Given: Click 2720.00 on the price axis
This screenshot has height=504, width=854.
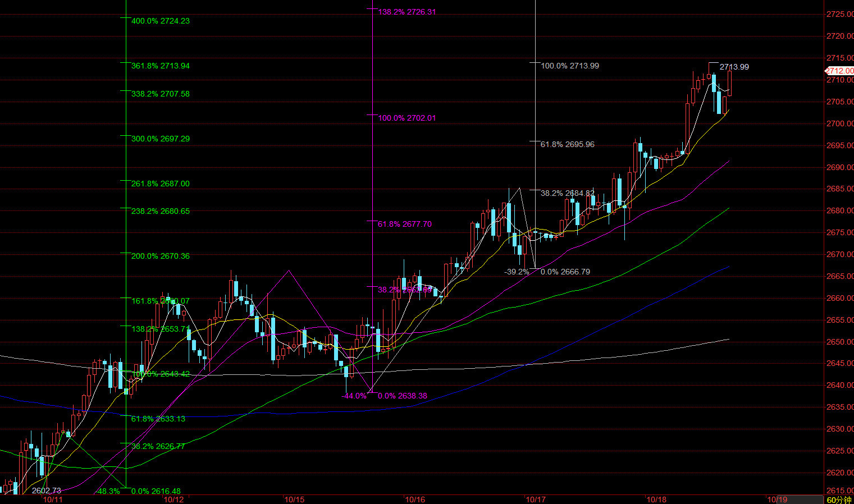Looking at the screenshot, I should (840, 36).
